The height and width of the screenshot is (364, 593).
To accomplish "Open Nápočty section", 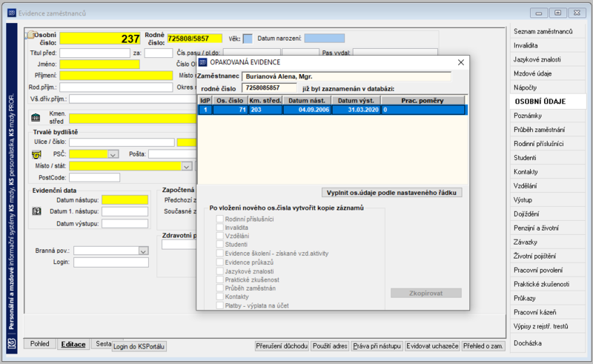I will pos(547,87).
